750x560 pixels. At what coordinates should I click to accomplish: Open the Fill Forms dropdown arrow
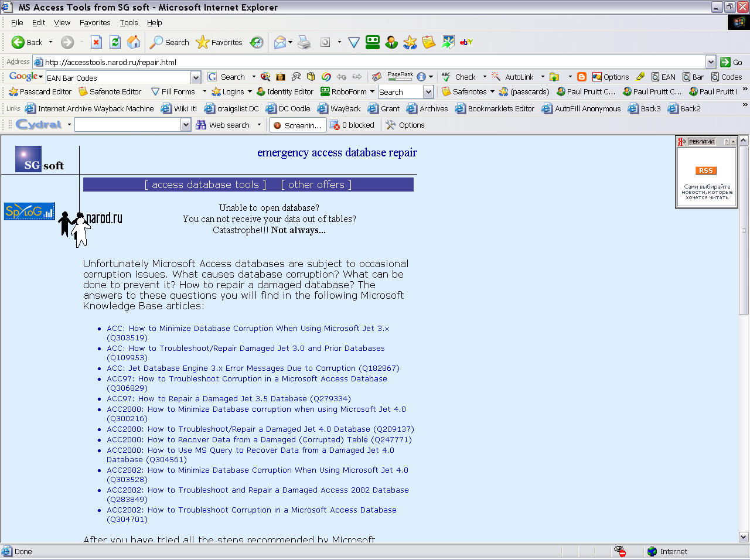click(204, 91)
